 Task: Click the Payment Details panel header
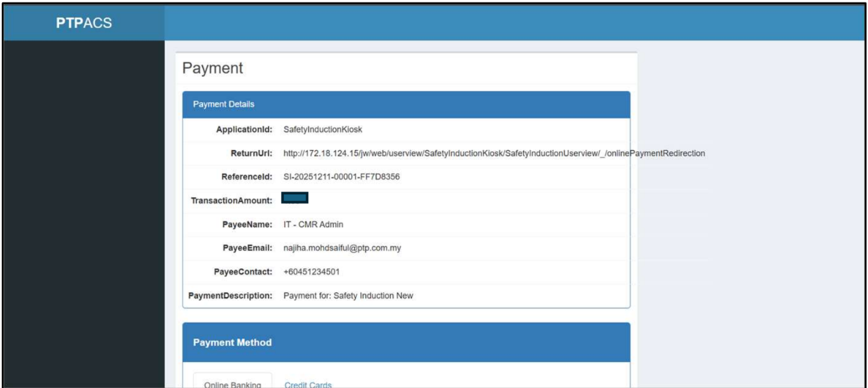(406, 105)
